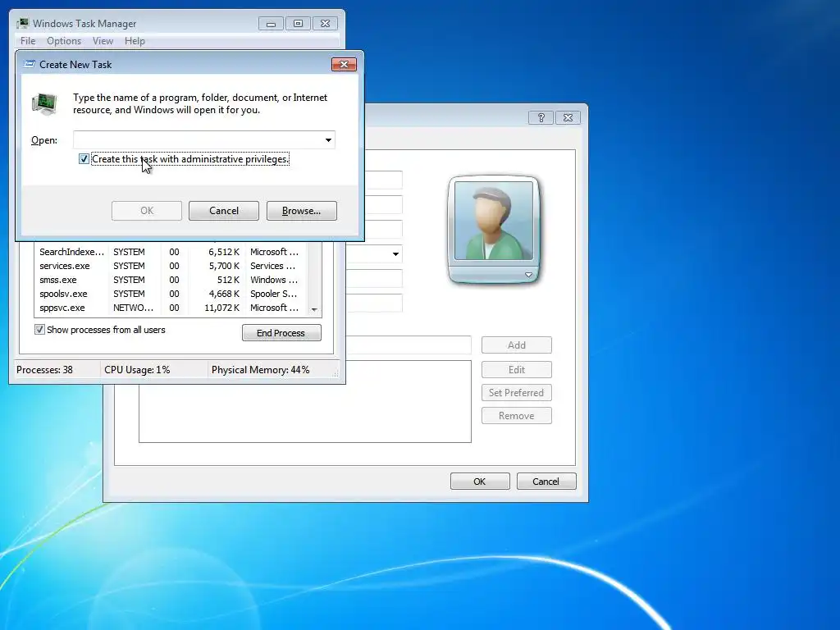Click the Run computer icon in the Create New Task dialog
The height and width of the screenshot is (630, 840).
pos(44,103)
